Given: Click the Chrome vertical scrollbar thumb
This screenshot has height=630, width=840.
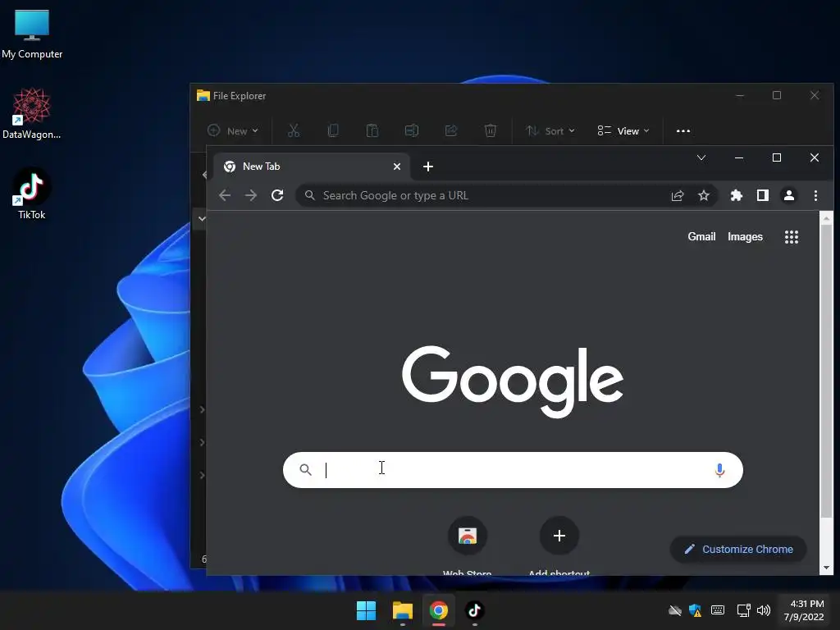Looking at the screenshot, I should [x=826, y=371].
